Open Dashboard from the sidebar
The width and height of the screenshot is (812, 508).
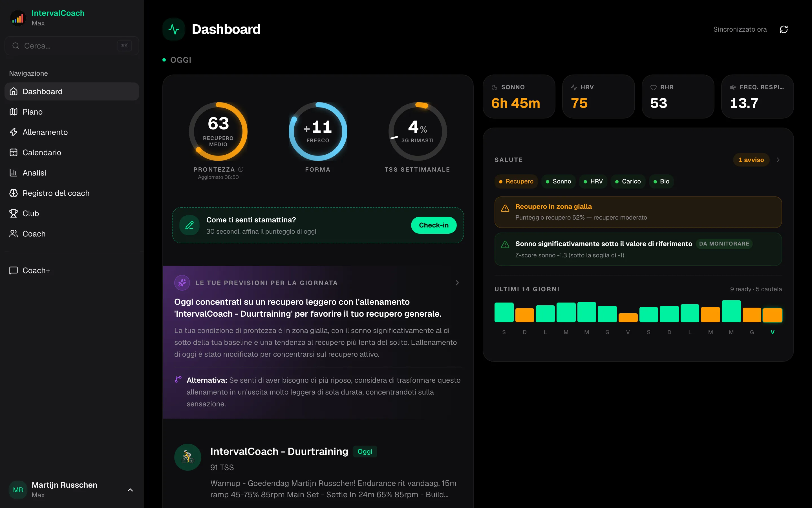tap(72, 91)
